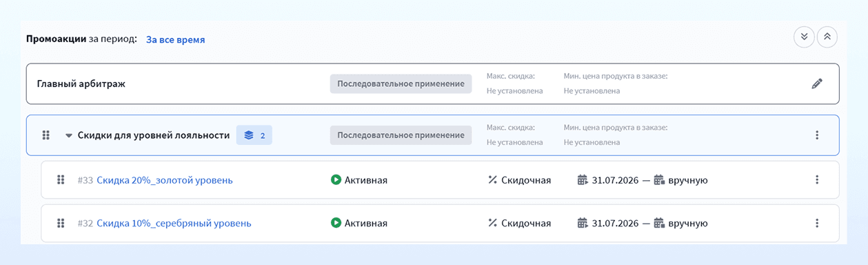Screen dimensions: 868x265
Task: Click Мин. цена продукта label in loyalty group row
Action: 616,128
